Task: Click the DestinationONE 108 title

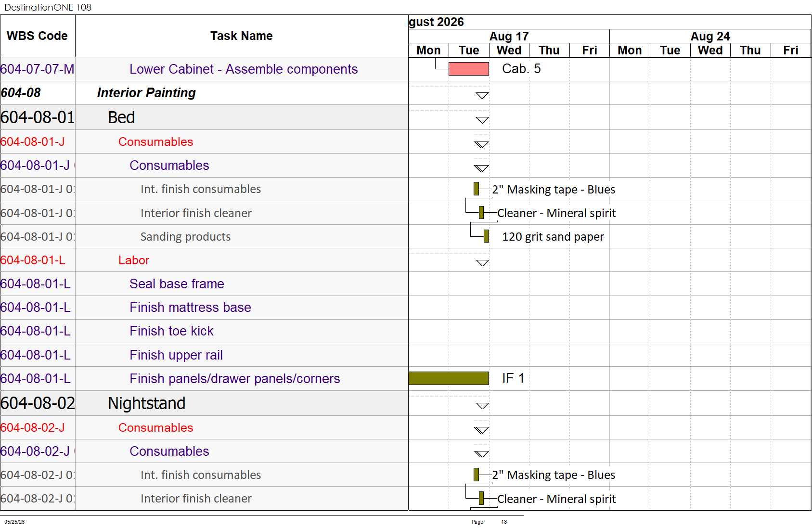Action: (x=48, y=7)
